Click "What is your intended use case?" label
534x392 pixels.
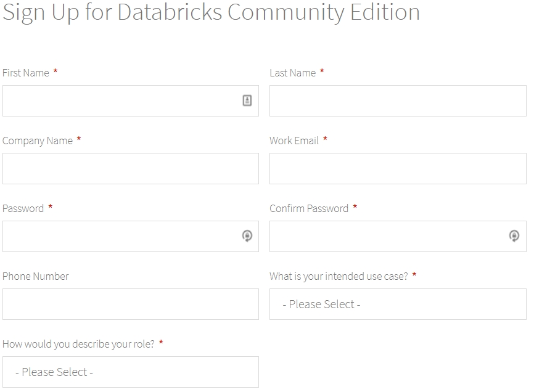point(339,276)
